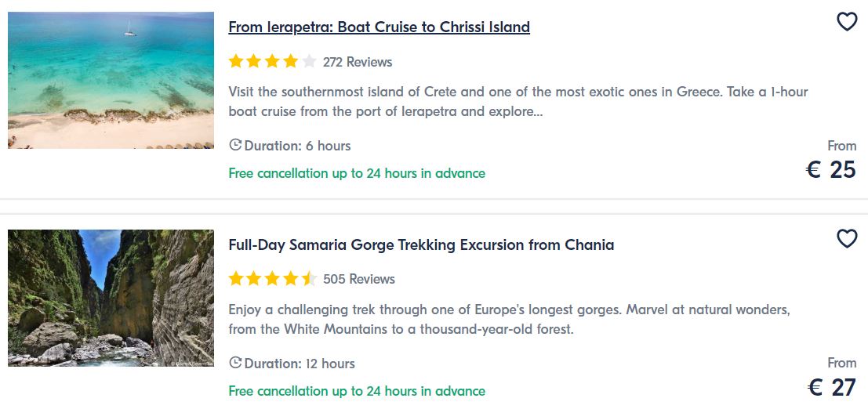The width and height of the screenshot is (868, 409).
Task: Open the Samaria Gorge canyon photo
Action: click(111, 298)
